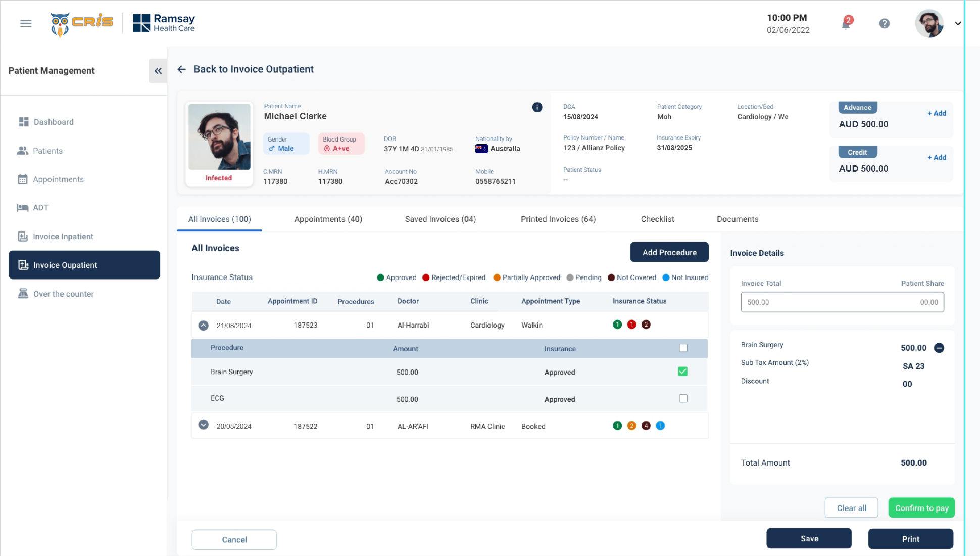Image resolution: width=980 pixels, height=556 pixels.
Task: Select Invoice Oupatient in sidebar
Action: pos(84,265)
